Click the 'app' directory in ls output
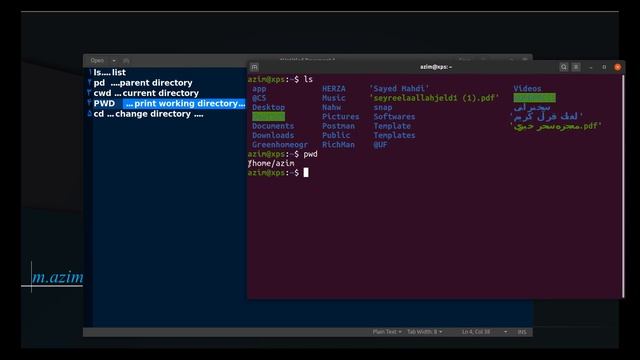This screenshot has width=640, height=360. click(x=259, y=89)
